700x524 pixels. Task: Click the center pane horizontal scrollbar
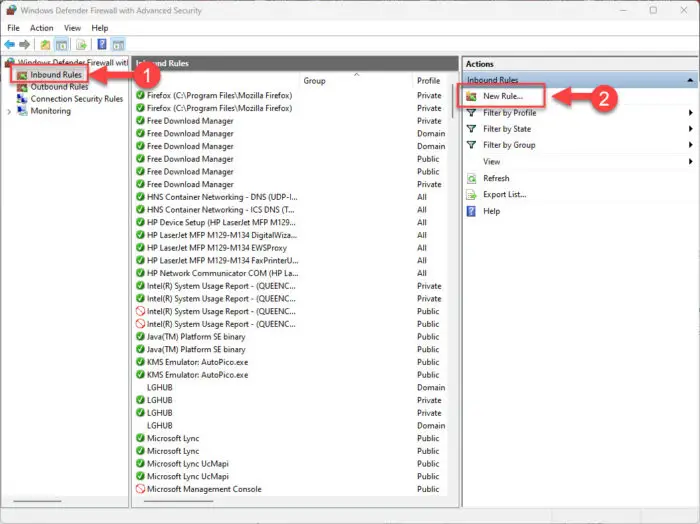pyautogui.click(x=179, y=501)
